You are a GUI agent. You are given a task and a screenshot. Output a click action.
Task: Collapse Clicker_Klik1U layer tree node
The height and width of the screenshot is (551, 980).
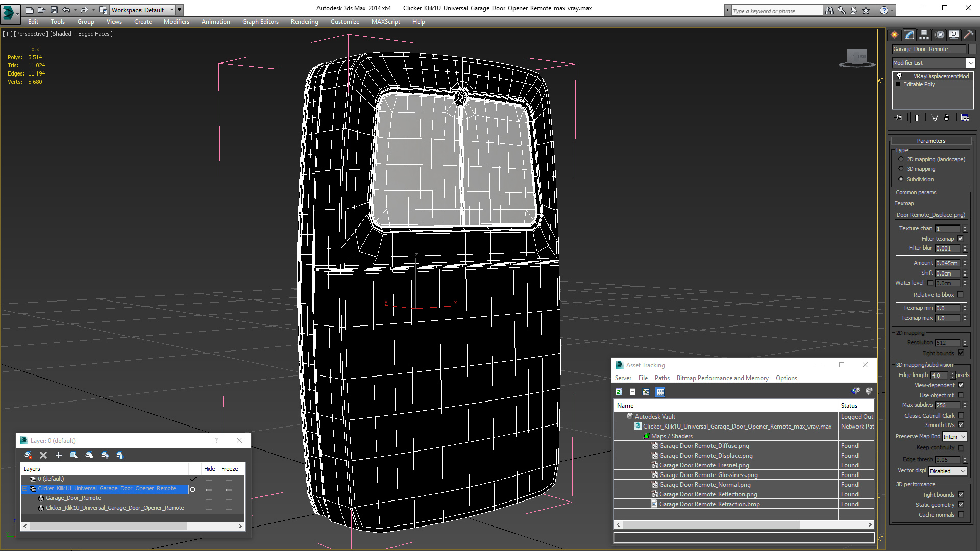coord(24,489)
